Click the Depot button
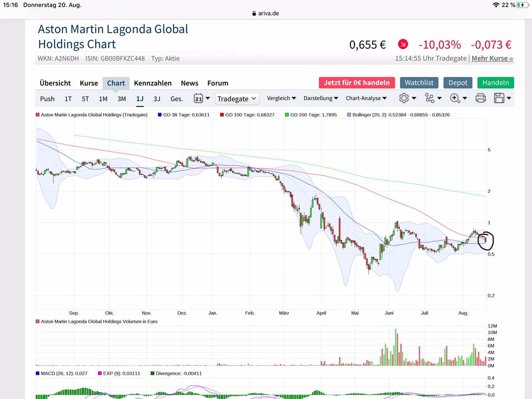The image size is (532, 399). 458,83
